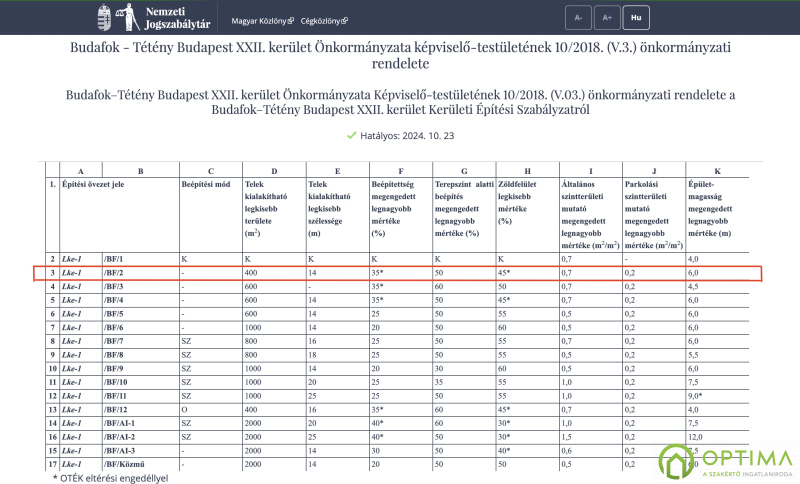The image size is (800, 484).
Task: Click the Beépítési mód column header
Action: pos(206,186)
